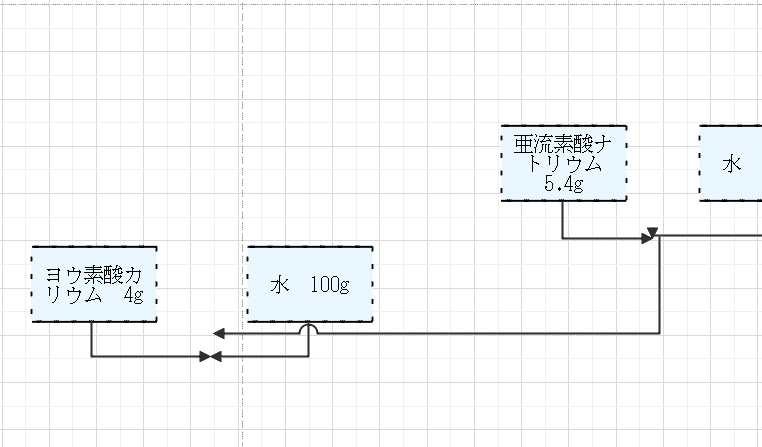Click the connector line leaving the ヨウ素酸カリウム box
This screenshot has height=447, width=762.
92,340
